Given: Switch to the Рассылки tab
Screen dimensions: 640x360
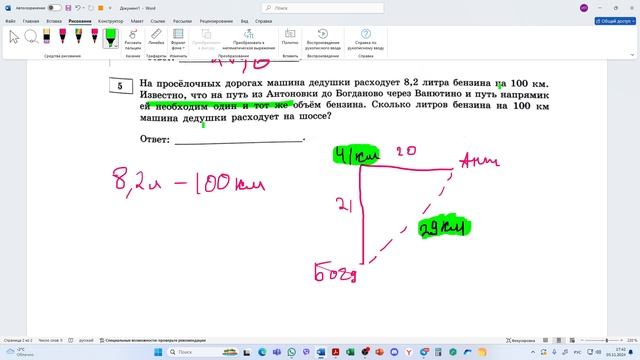Looking at the screenshot, I should click(182, 21).
